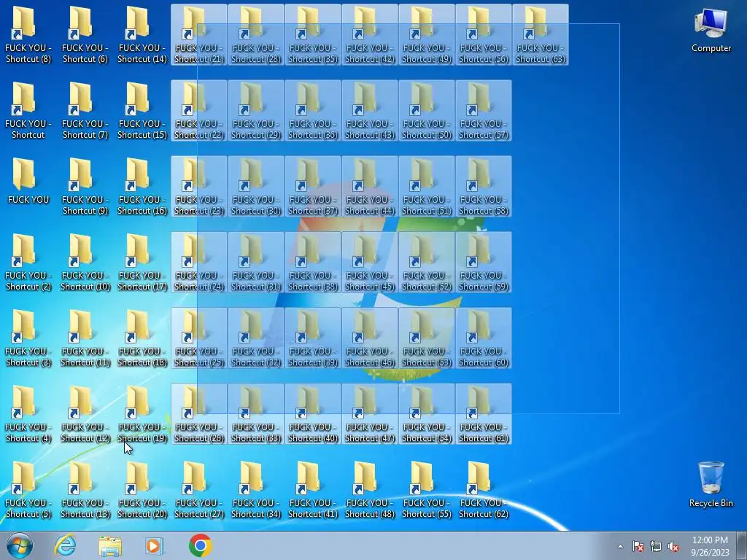
Task: Select the Shortcut (4) folder
Action: (x=28, y=414)
